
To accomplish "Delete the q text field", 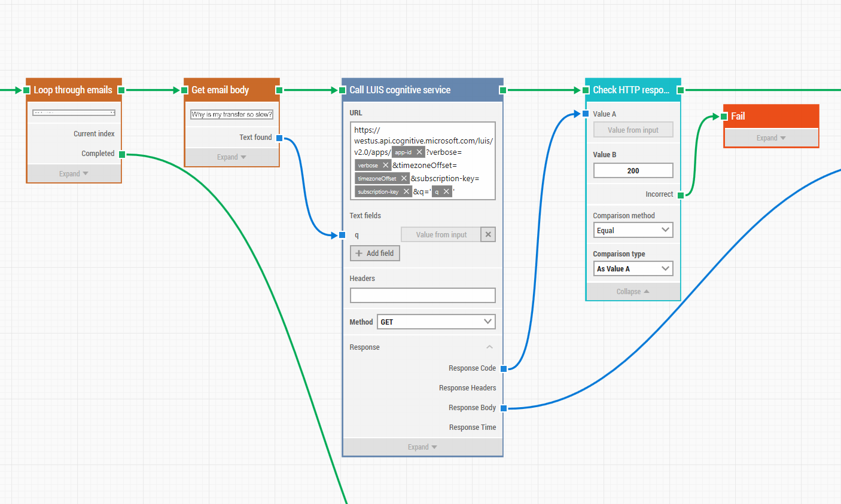I will [x=488, y=235].
